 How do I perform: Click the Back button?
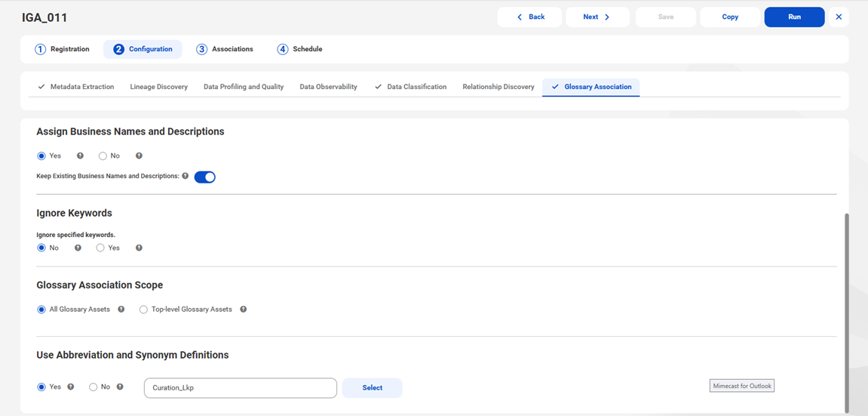tap(529, 17)
